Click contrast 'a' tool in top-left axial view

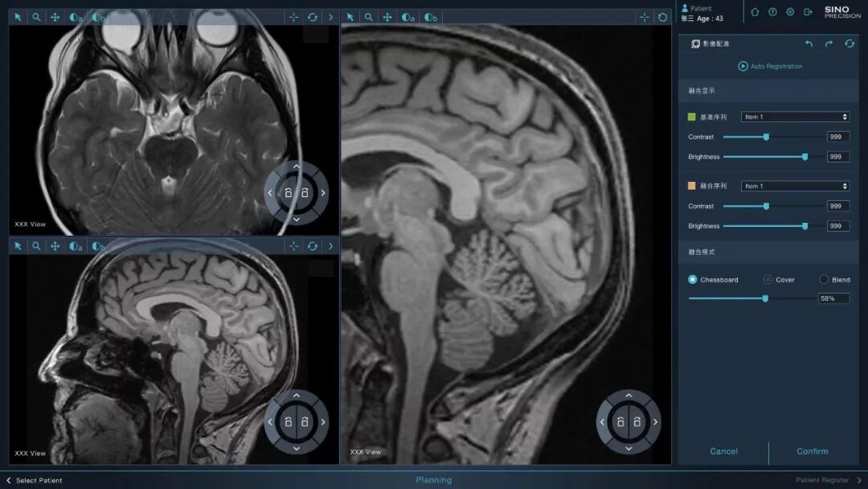(76, 17)
